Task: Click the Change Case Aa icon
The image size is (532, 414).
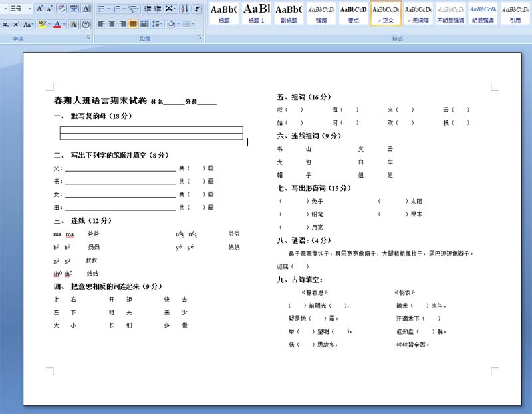Action: tap(27, 24)
